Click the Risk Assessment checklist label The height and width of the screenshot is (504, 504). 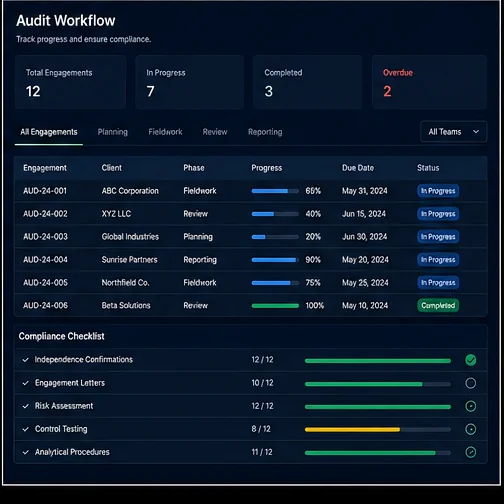click(x=64, y=406)
